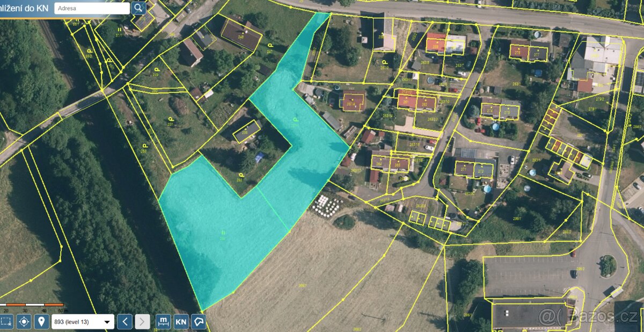Click inside the Adresa search field
Image resolution: width=644 pixels, height=332 pixels.
tap(91, 8)
